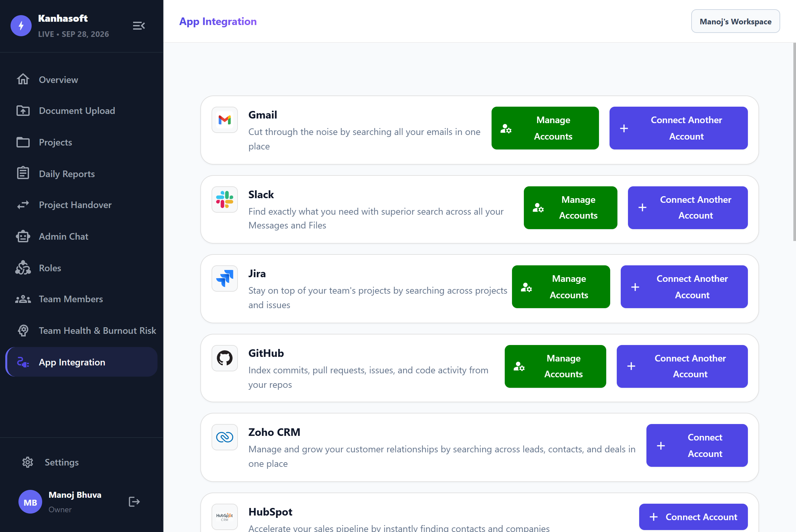Viewport: 796px width, 532px height.
Task: Connect Another Account for Gmail
Action: 678,128
